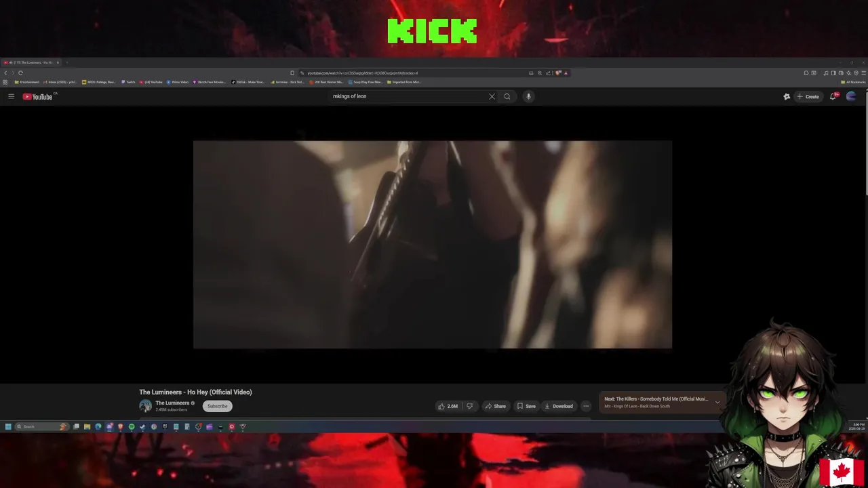Open the media control music note icon
The image size is (868, 488).
pyautogui.click(x=826, y=73)
